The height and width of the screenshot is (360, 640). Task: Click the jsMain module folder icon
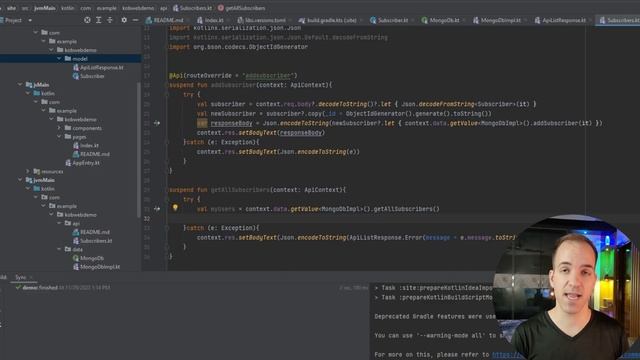[29, 84]
